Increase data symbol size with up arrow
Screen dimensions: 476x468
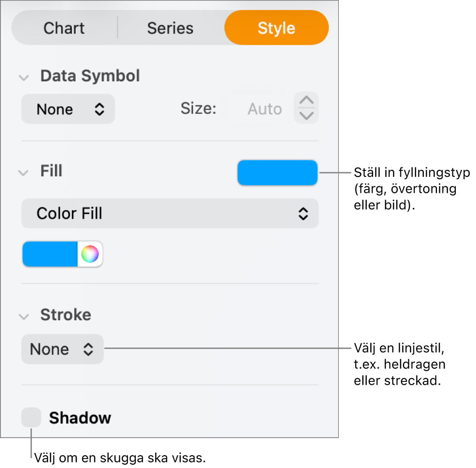tap(306, 101)
